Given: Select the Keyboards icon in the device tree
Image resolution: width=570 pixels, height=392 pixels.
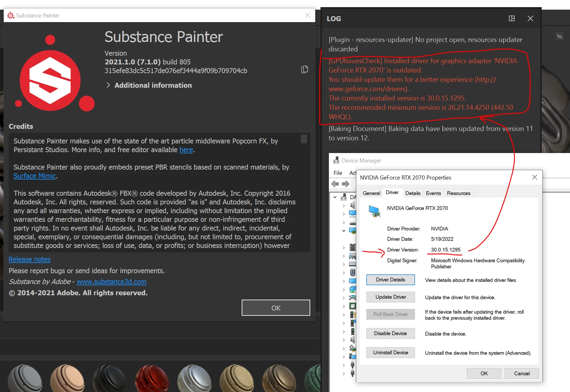Looking at the screenshot, I should (x=353, y=264).
